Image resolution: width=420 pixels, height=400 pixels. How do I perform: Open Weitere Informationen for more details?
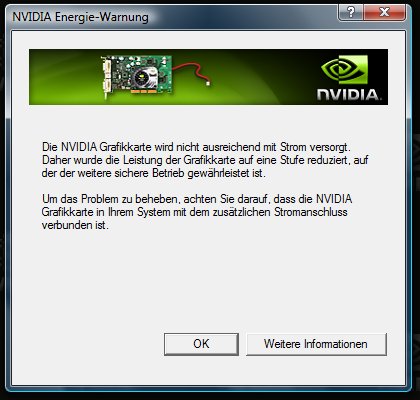point(316,344)
